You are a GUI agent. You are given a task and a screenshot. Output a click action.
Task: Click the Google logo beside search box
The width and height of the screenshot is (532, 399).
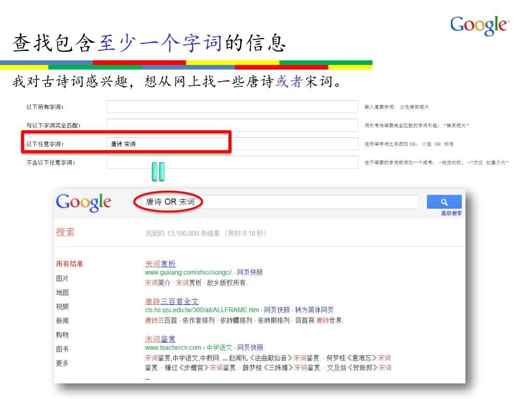click(83, 202)
